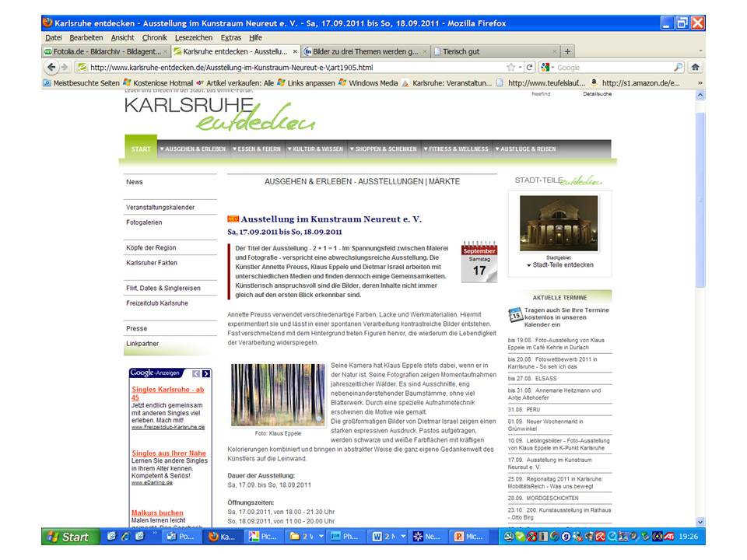Click next arrow in Google Anzeigen box

(x=206, y=373)
